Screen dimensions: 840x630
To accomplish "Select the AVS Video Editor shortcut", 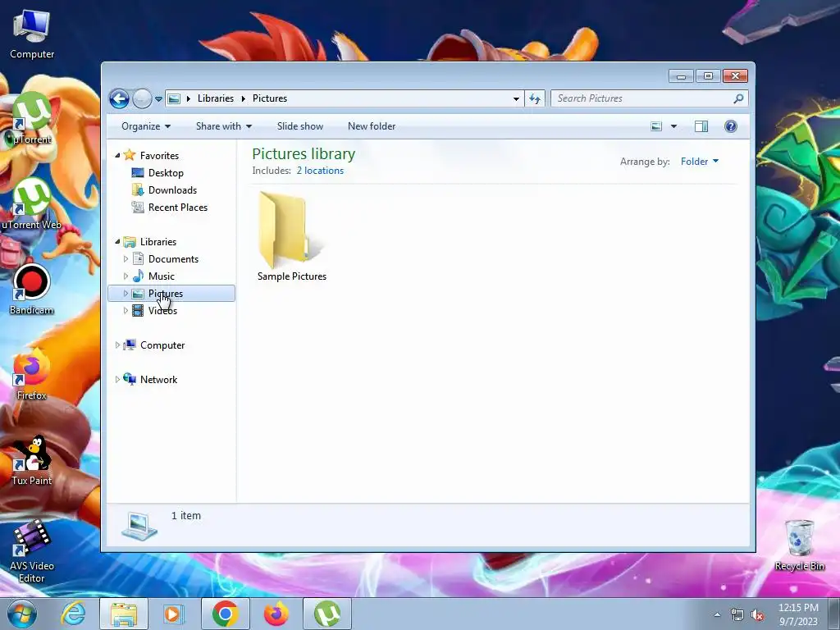I will [x=32, y=551].
